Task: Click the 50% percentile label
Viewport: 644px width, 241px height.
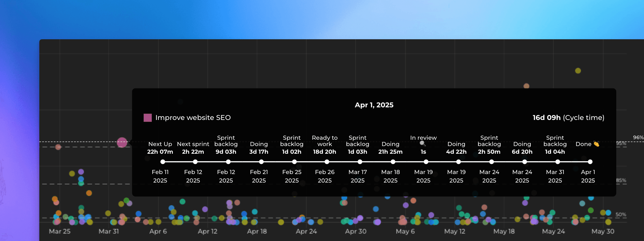Action: 621,214
